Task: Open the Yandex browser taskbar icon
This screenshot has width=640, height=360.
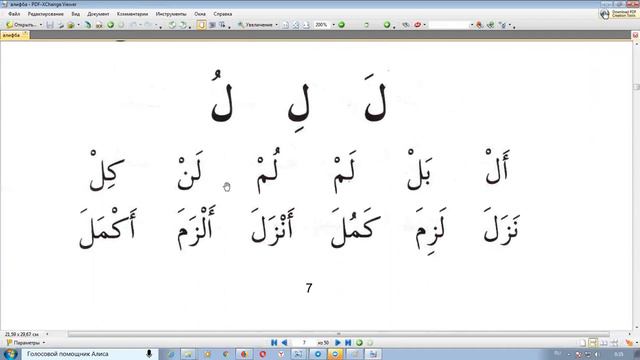Action: tap(281, 354)
